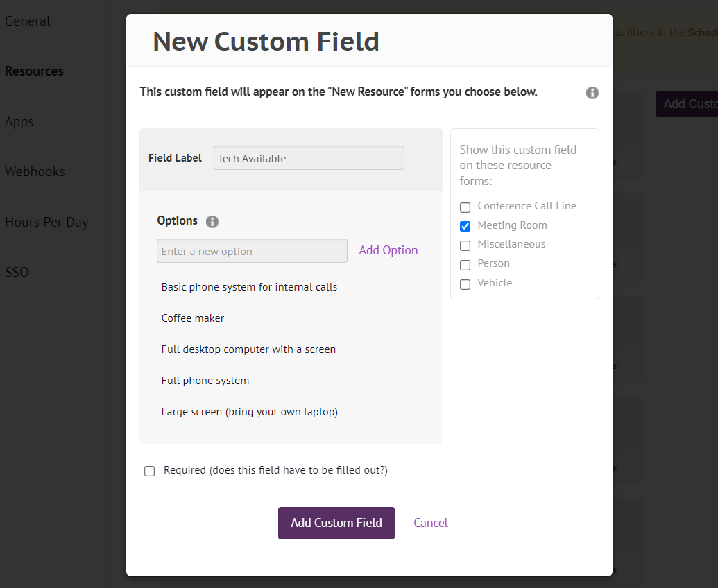Check the Vehicle resource form checkbox
The width and height of the screenshot is (718, 588).
pos(465,284)
